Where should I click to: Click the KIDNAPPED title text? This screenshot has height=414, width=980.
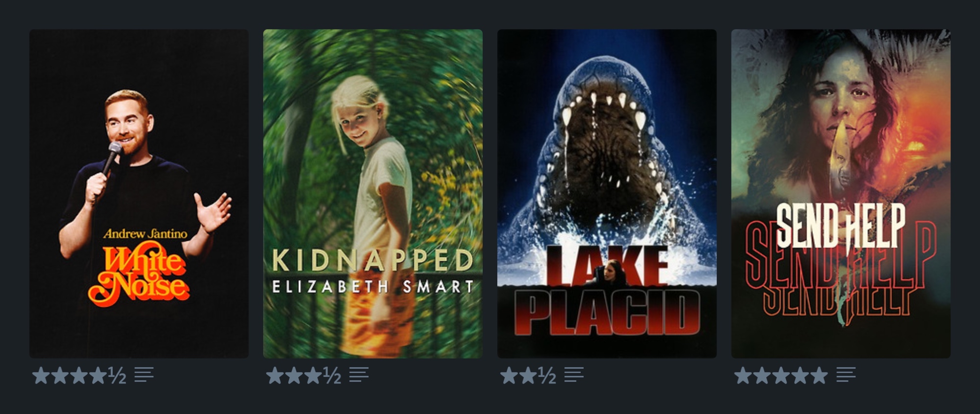[373, 260]
